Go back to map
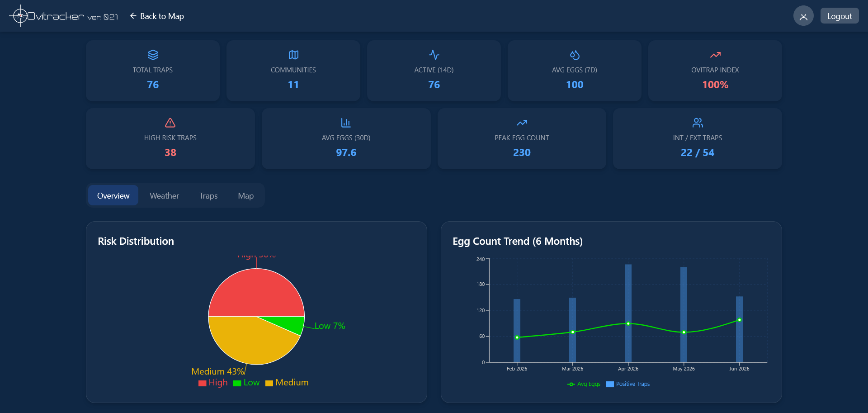 157,16
